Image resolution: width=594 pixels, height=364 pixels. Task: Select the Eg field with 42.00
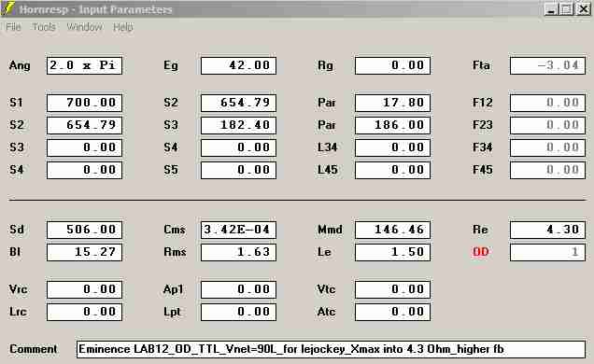click(239, 65)
